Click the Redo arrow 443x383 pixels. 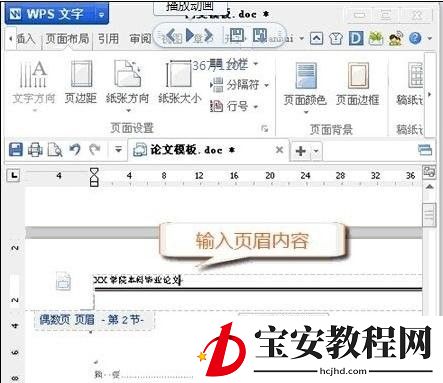click(95, 150)
